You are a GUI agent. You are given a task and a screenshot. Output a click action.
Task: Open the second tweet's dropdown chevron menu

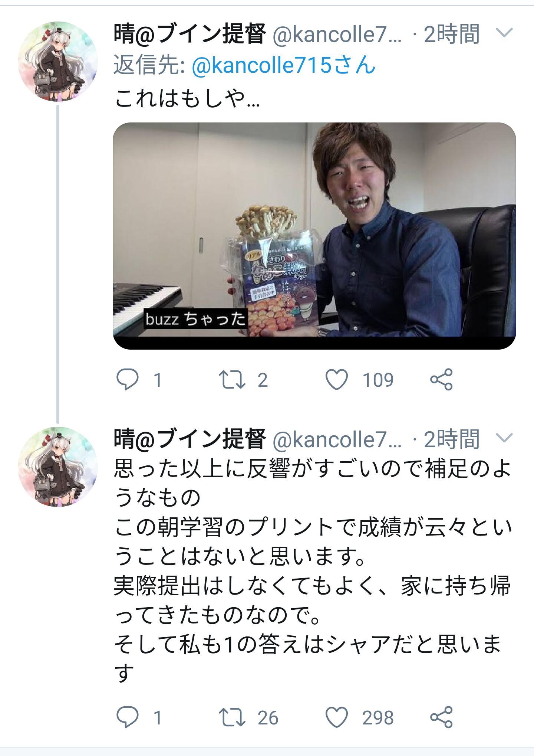point(504,438)
